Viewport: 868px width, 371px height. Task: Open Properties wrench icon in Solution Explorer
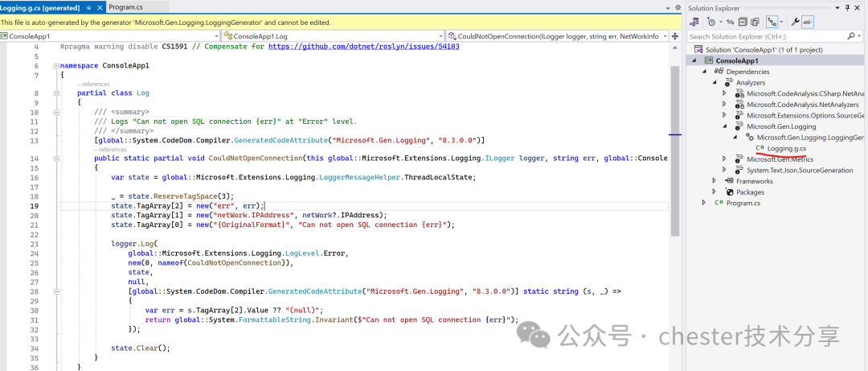point(796,23)
